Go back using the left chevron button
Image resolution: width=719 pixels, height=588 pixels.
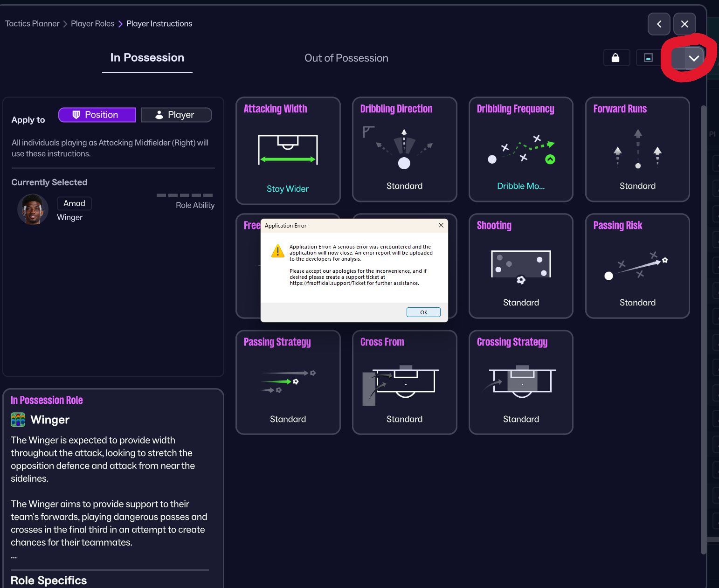tap(659, 24)
